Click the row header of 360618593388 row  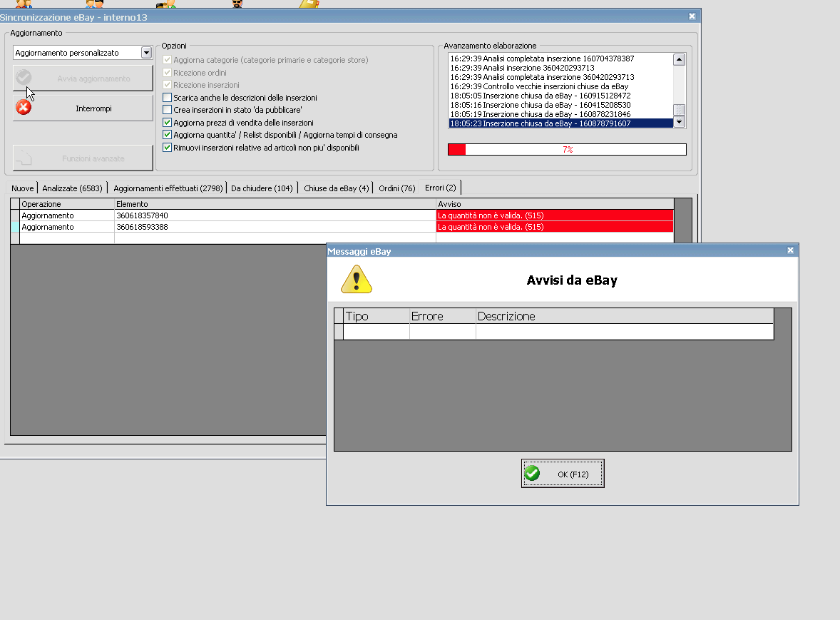(x=15, y=227)
